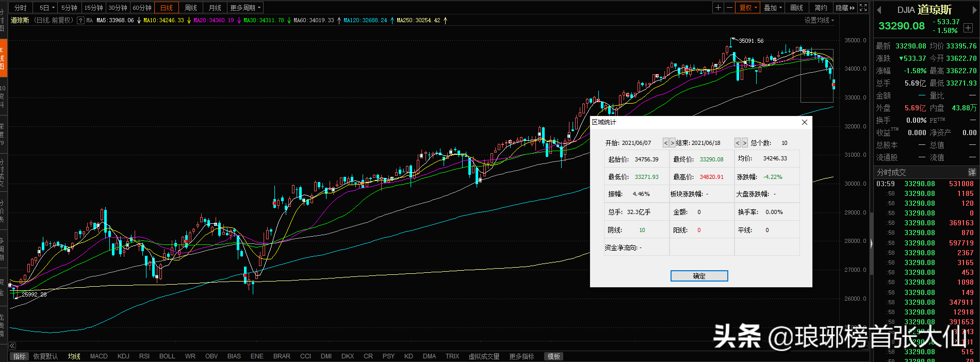Select the 虚拟成交量 indicator
Image resolution: width=980 pixels, height=362 pixels.
click(484, 356)
